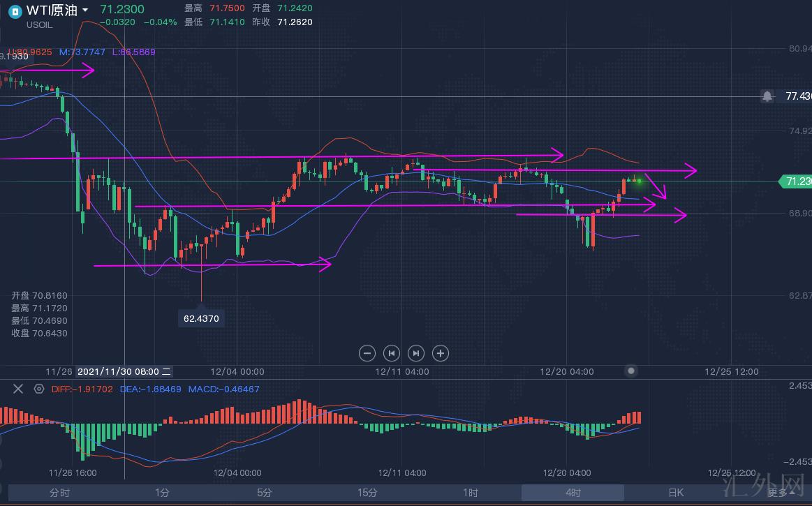Switch to the 分时 timeframe tab
The height and width of the screenshot is (506, 812).
pos(59,493)
